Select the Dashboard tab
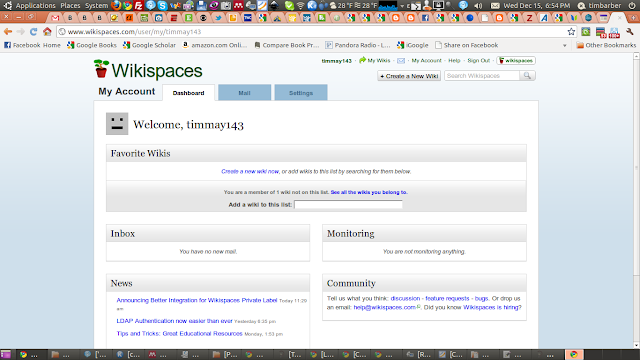This screenshot has width=640, height=360. (189, 93)
